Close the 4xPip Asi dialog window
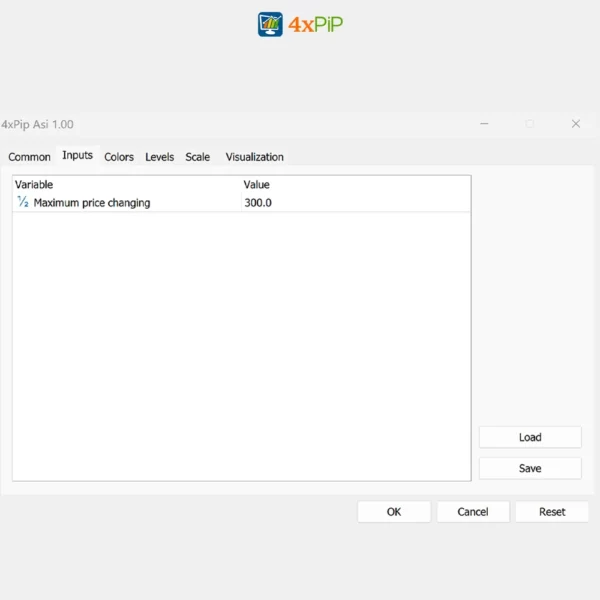600x600 pixels. click(x=575, y=124)
